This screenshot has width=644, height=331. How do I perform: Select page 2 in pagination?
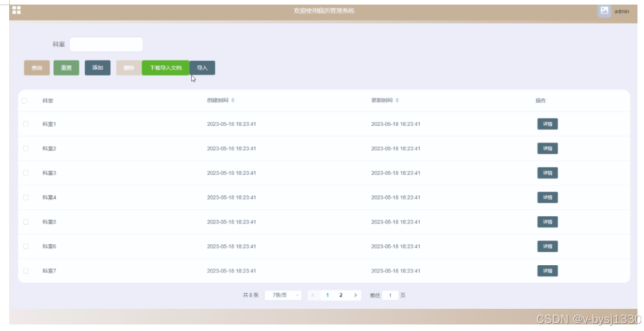point(341,295)
